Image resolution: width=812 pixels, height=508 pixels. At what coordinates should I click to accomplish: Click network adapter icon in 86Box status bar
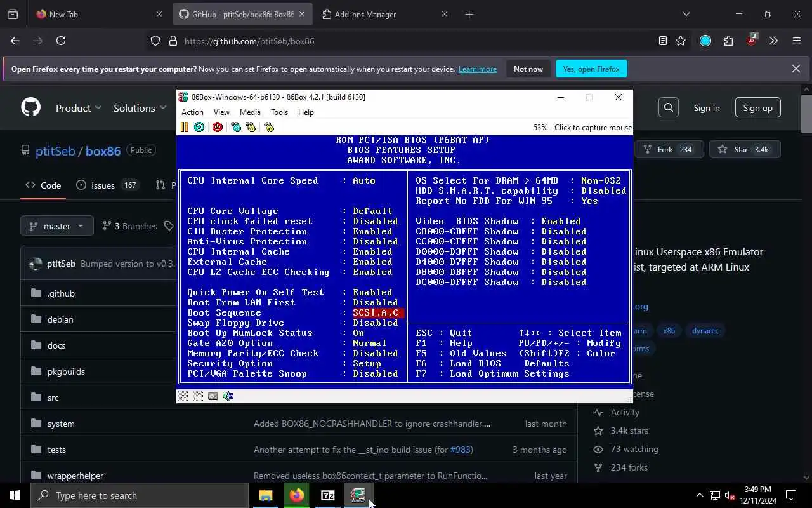point(213,396)
